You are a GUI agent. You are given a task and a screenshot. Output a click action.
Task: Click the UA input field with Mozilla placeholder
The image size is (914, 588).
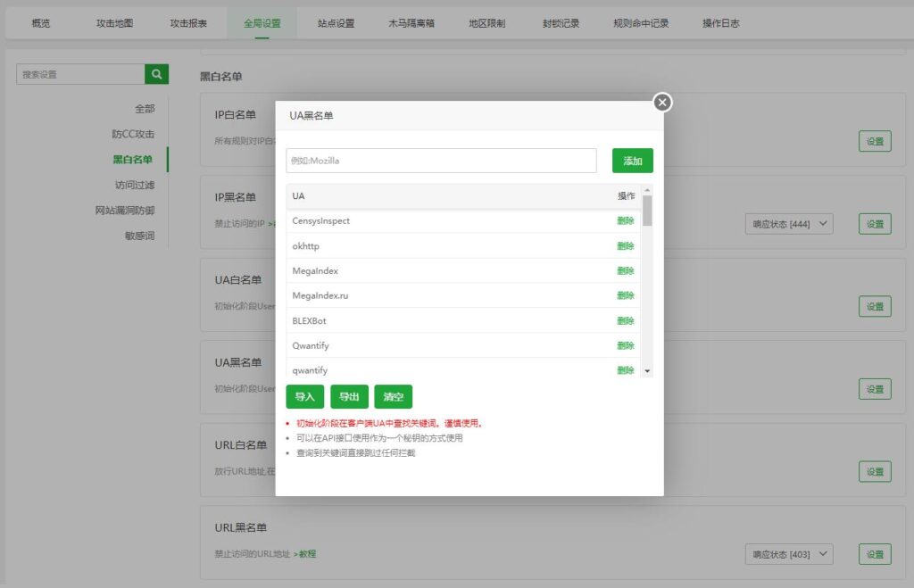coord(441,161)
